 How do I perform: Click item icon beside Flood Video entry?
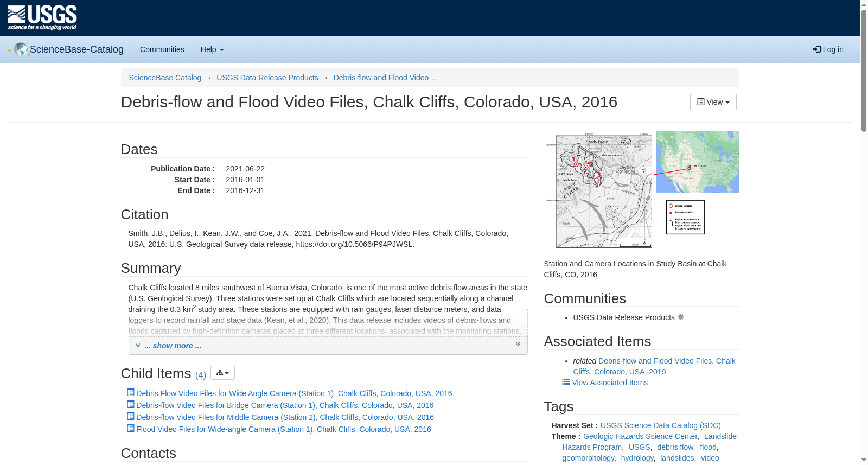[131, 428]
